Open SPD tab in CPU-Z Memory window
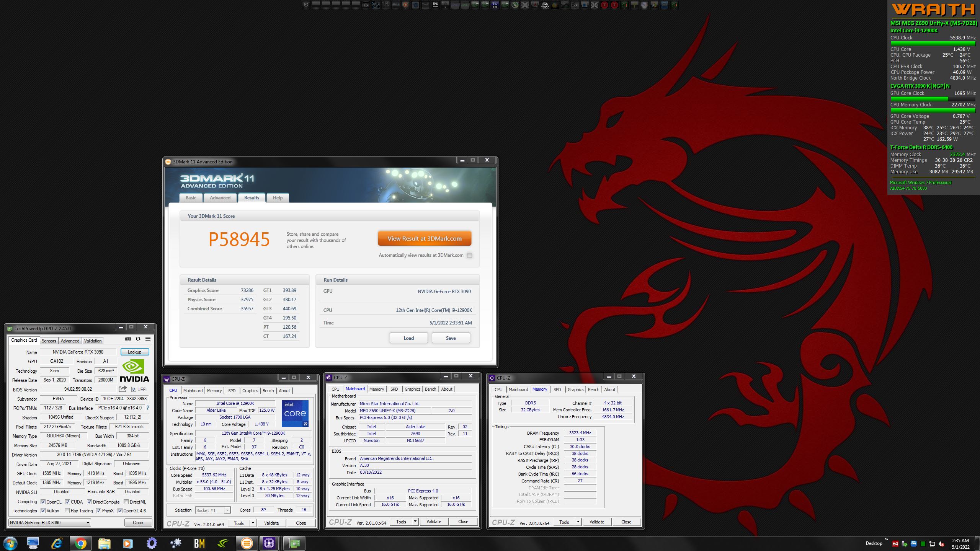The image size is (980, 551). point(557,390)
